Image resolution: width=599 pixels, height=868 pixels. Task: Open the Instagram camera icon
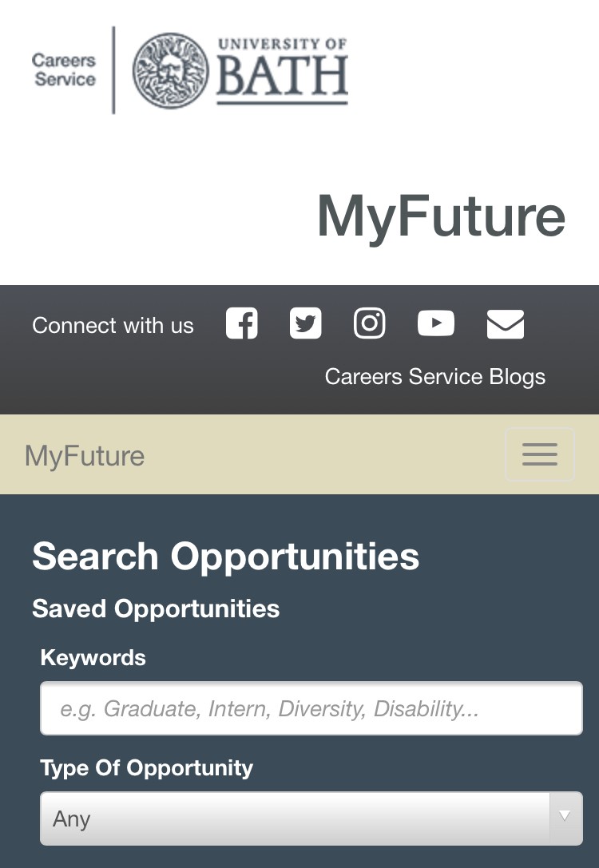click(369, 323)
